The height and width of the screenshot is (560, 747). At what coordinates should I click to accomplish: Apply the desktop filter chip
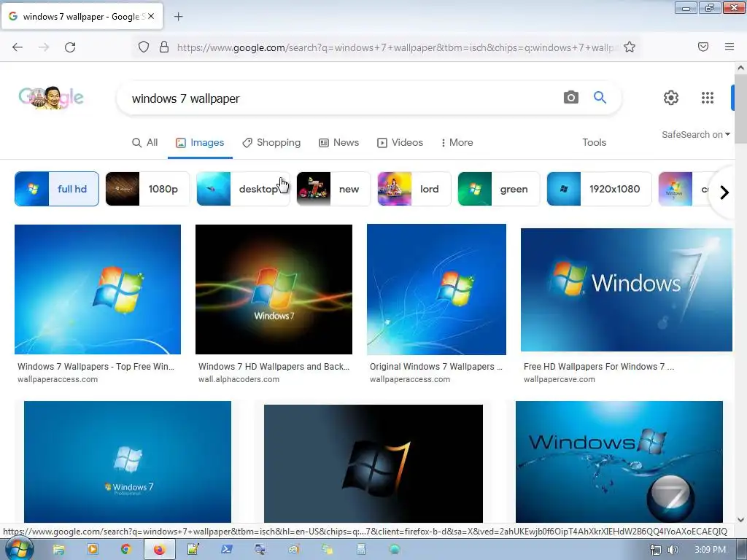pos(243,189)
